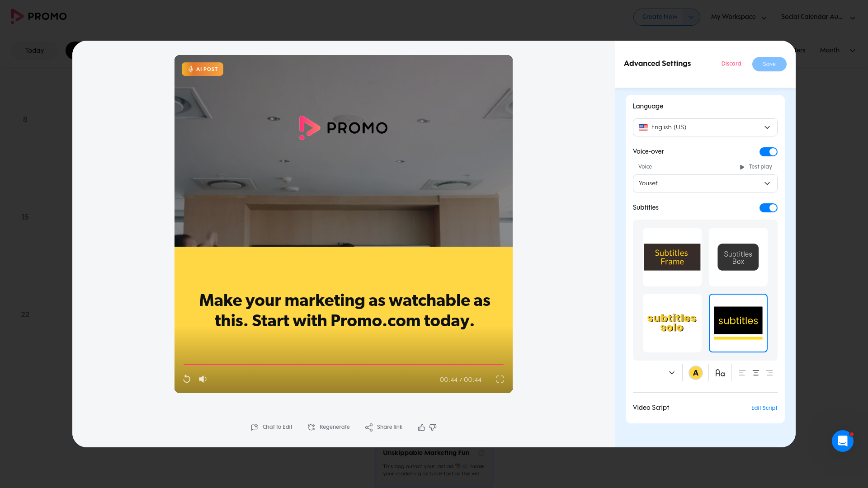The width and height of the screenshot is (868, 488).
Task: Open the Month view dropdown
Action: 837,50
